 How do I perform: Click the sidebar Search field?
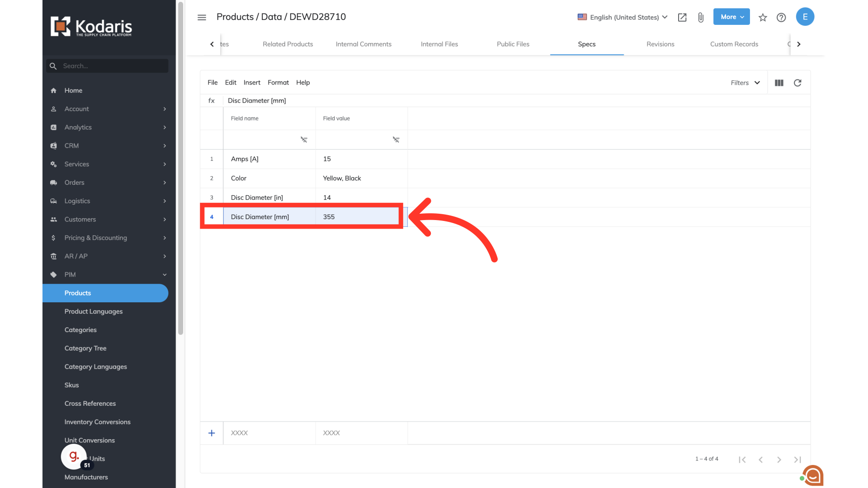[113, 66]
